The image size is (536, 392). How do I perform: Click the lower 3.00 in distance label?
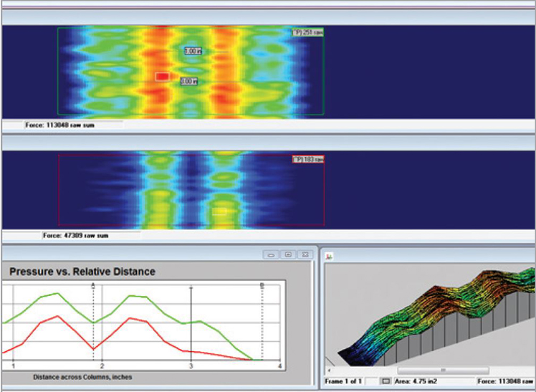(x=188, y=81)
